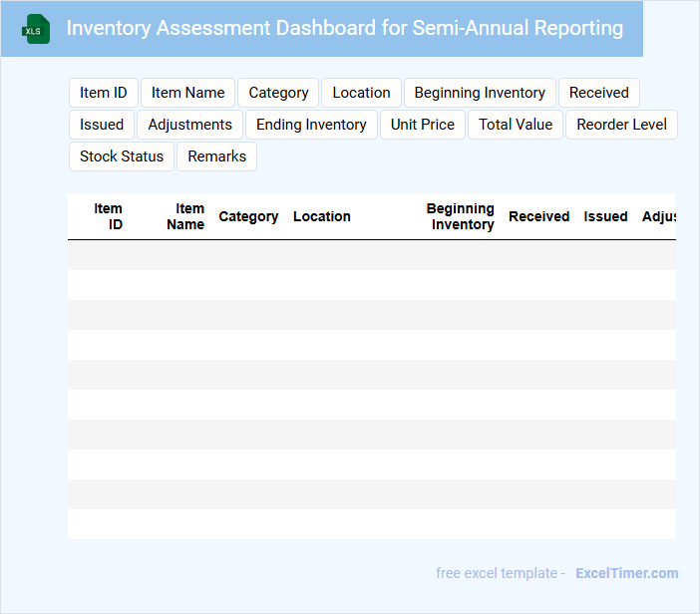
Task: Click the Beginning Inventory column header
Action: tap(460, 216)
